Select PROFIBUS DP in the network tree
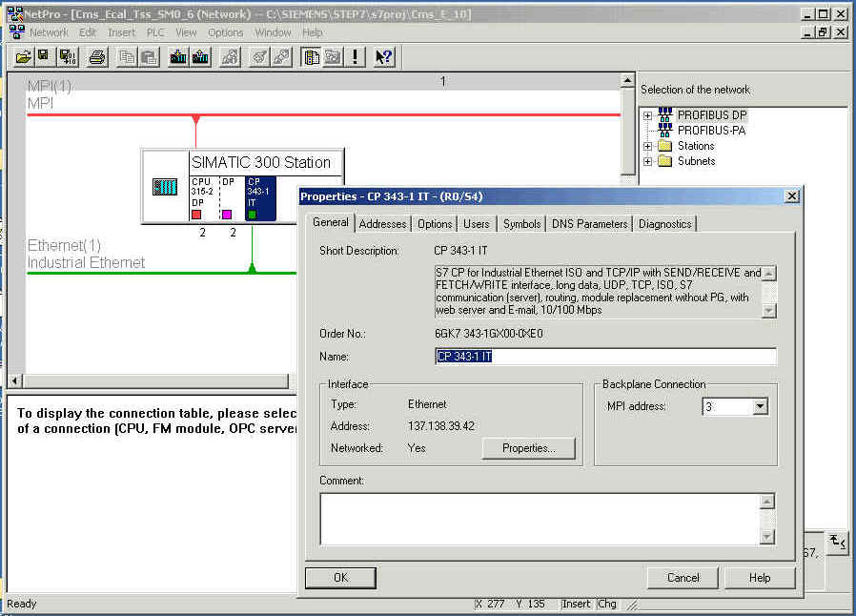 712,115
